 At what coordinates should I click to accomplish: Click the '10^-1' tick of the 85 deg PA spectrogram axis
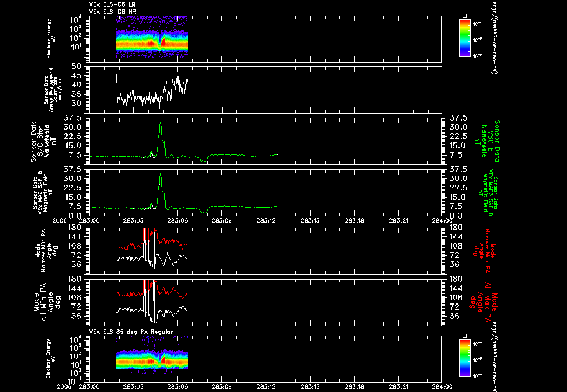tap(75, 381)
